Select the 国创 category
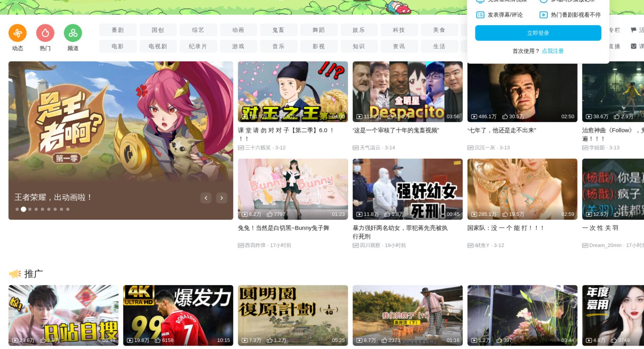This screenshot has height=349, width=644. [158, 30]
